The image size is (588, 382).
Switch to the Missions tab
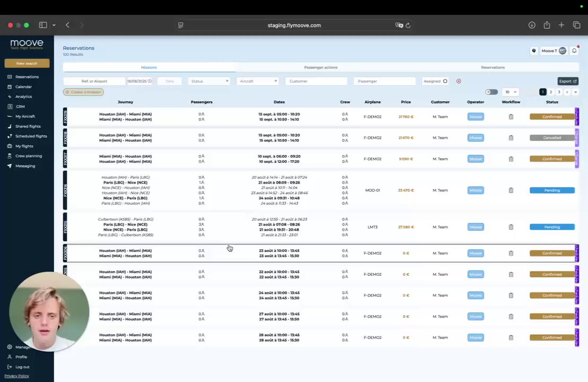click(149, 67)
